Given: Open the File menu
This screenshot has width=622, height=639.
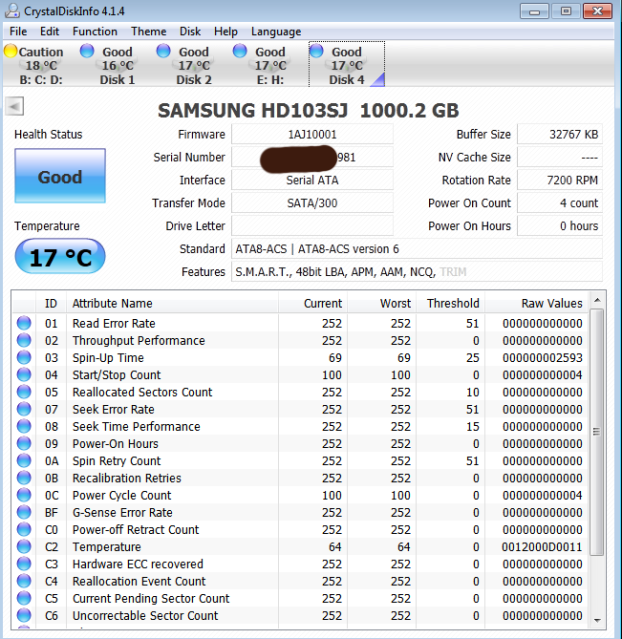Looking at the screenshot, I should 18,31.
